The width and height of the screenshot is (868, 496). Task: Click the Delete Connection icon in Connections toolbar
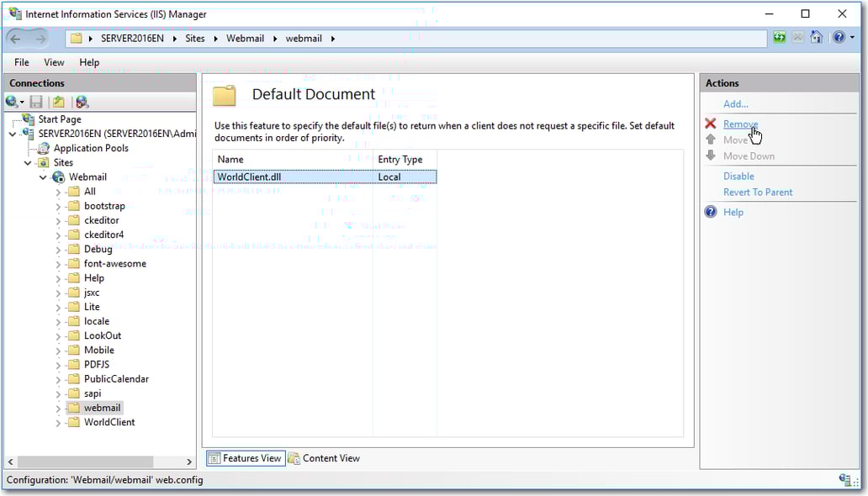coord(82,101)
